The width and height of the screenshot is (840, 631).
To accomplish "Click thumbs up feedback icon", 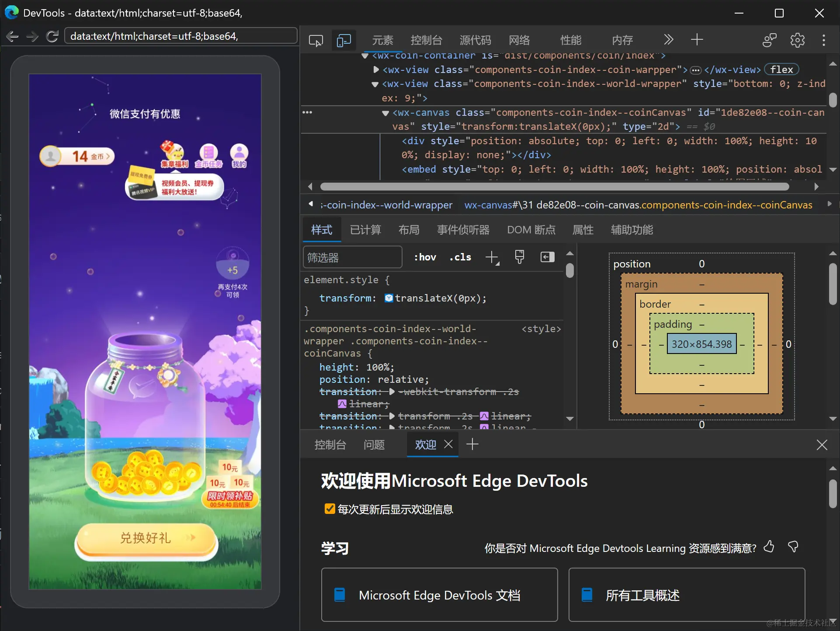I will pyautogui.click(x=769, y=547).
